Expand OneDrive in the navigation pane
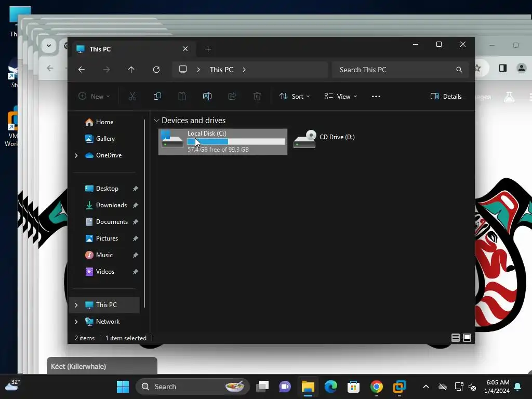The height and width of the screenshot is (399, 532). tap(76, 155)
